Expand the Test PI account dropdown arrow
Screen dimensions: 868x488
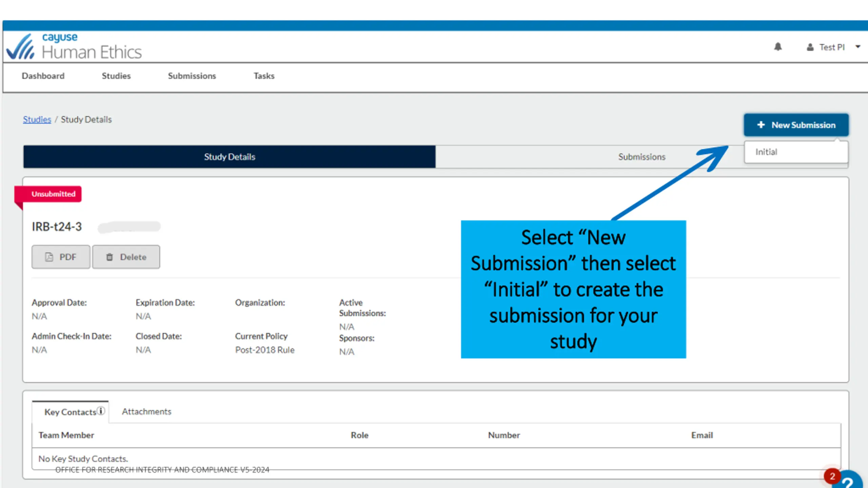(858, 47)
